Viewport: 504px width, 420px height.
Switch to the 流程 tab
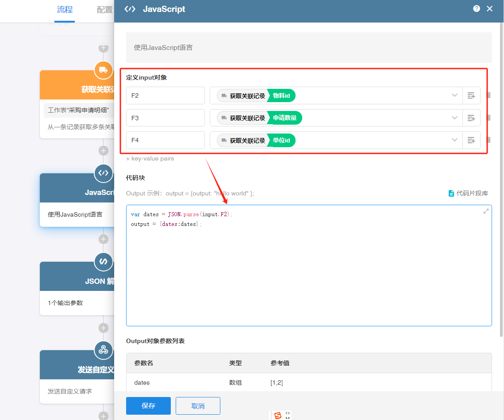(65, 10)
